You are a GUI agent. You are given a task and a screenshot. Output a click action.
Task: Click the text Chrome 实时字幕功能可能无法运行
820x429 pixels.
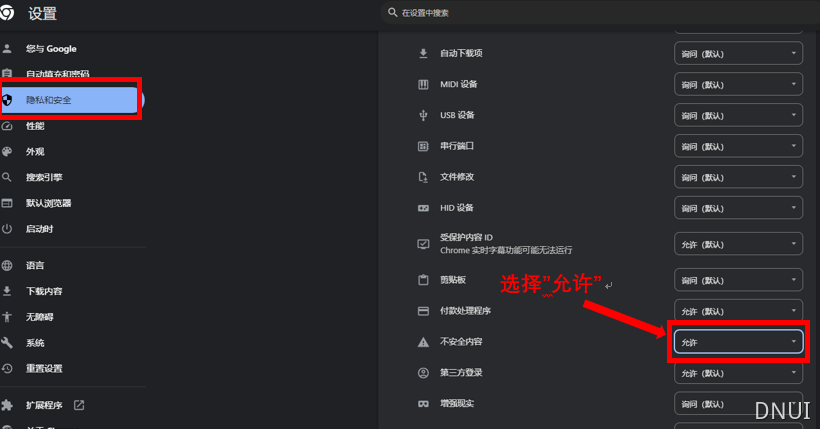[506, 251]
